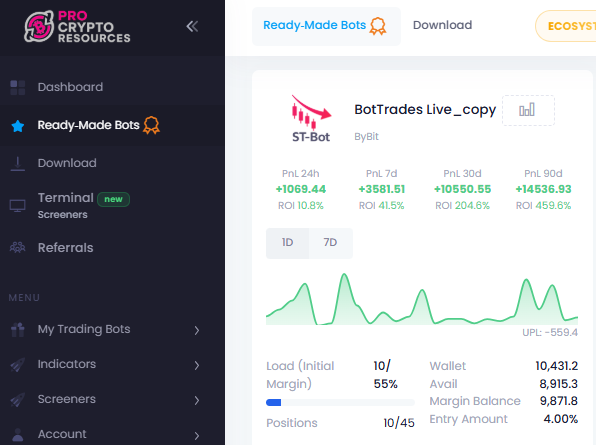The height and width of the screenshot is (445, 596).
Task: Click the Download arrow icon in sidebar
Action: (x=17, y=163)
